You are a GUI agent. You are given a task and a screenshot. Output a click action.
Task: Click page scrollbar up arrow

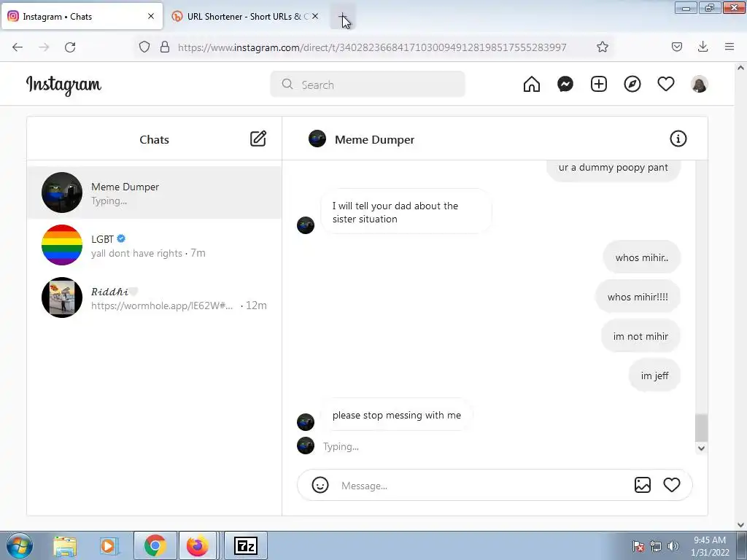point(740,68)
